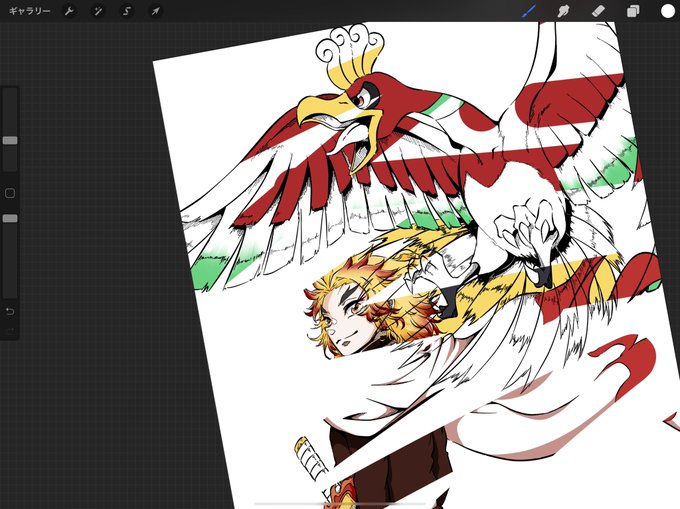Open the ギャラリー gallery view
This screenshot has height=509, width=680.
29,11
